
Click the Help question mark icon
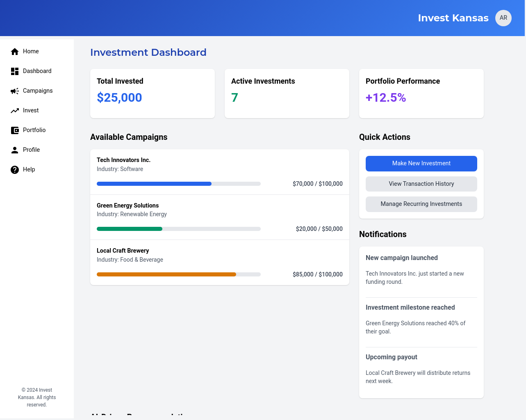(15, 170)
